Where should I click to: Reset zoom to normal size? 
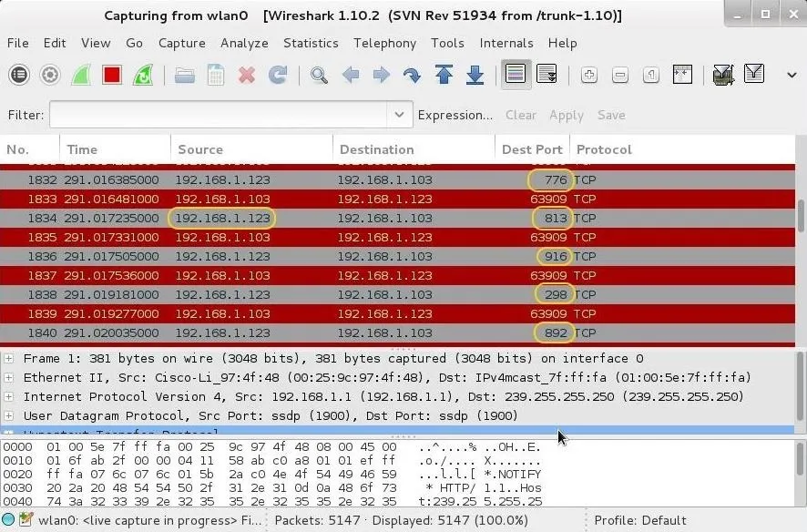651,75
